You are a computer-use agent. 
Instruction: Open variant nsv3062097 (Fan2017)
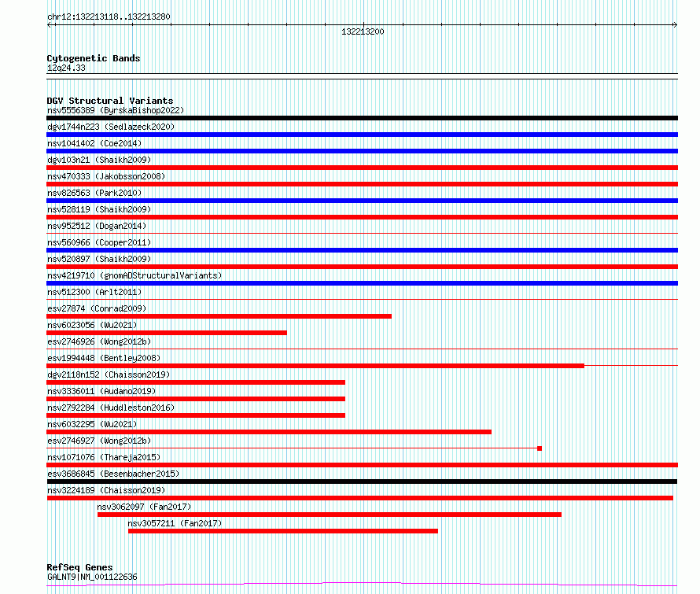144,507
